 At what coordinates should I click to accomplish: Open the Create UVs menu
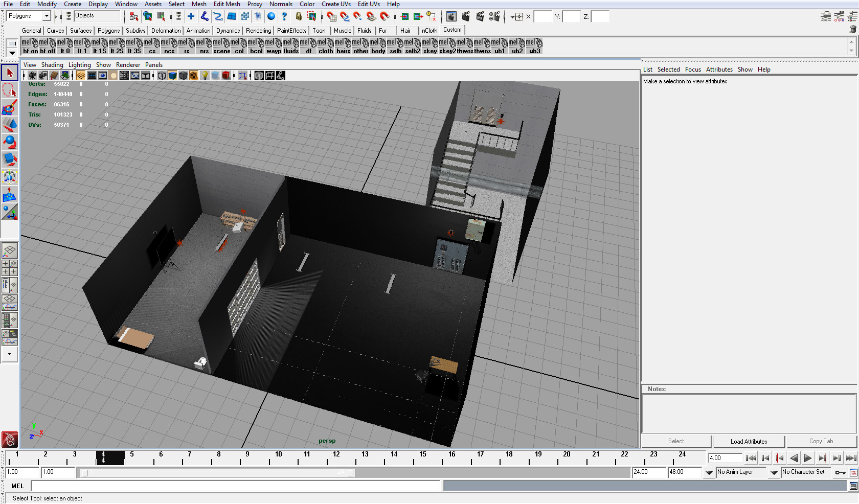click(336, 4)
